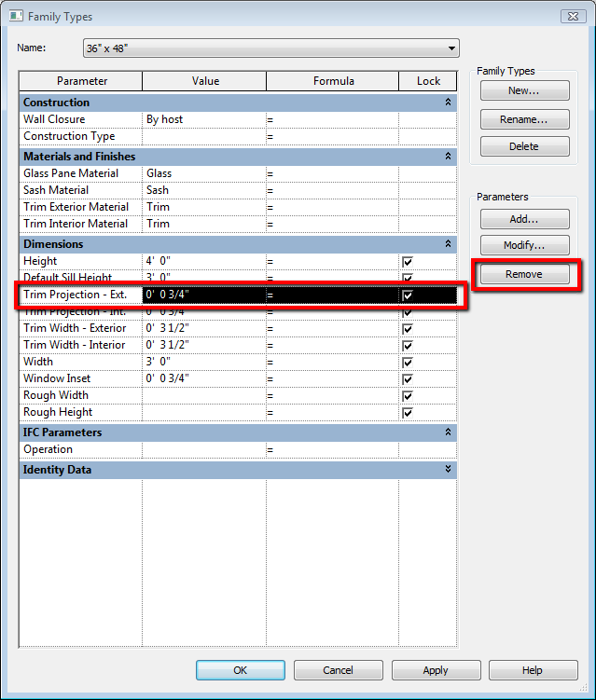Click the Delete family type button
Screen dimensions: 596x700
coord(524,146)
